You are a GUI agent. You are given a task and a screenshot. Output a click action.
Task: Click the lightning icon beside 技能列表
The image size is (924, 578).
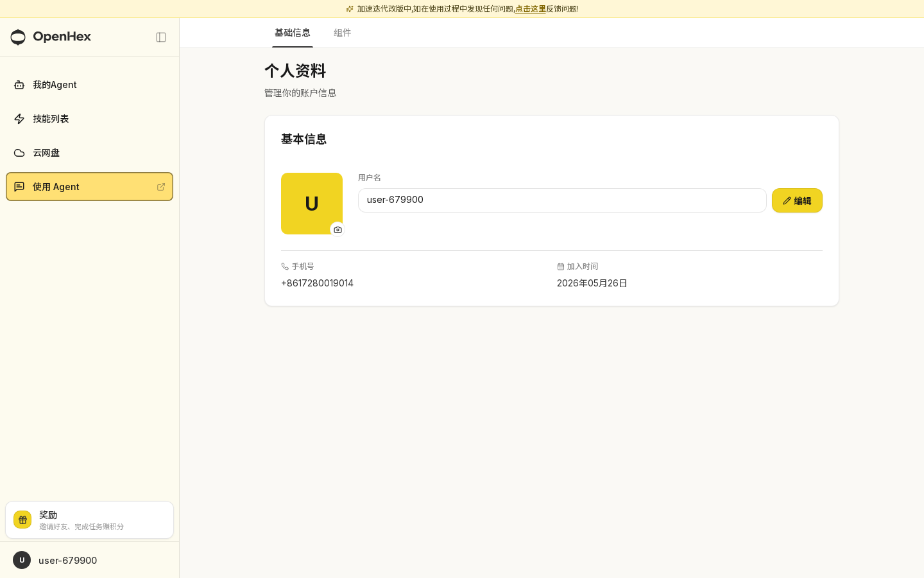pyautogui.click(x=19, y=119)
